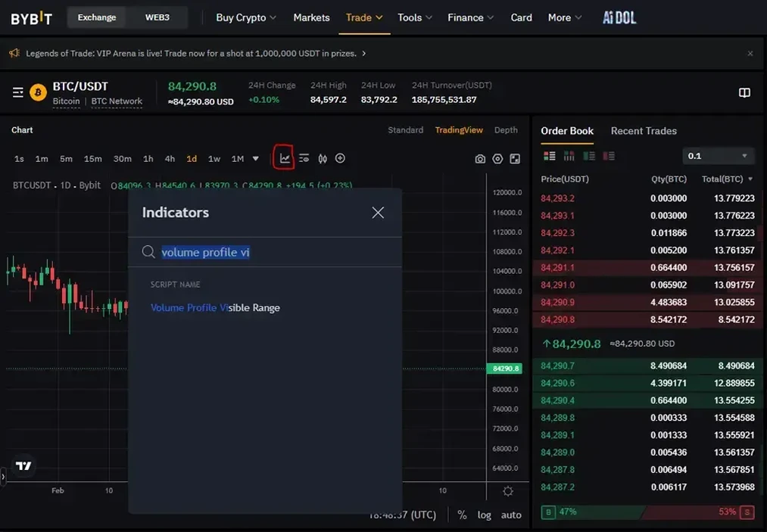Select Volume Profile Visible Range script
767x532 pixels.
point(215,307)
